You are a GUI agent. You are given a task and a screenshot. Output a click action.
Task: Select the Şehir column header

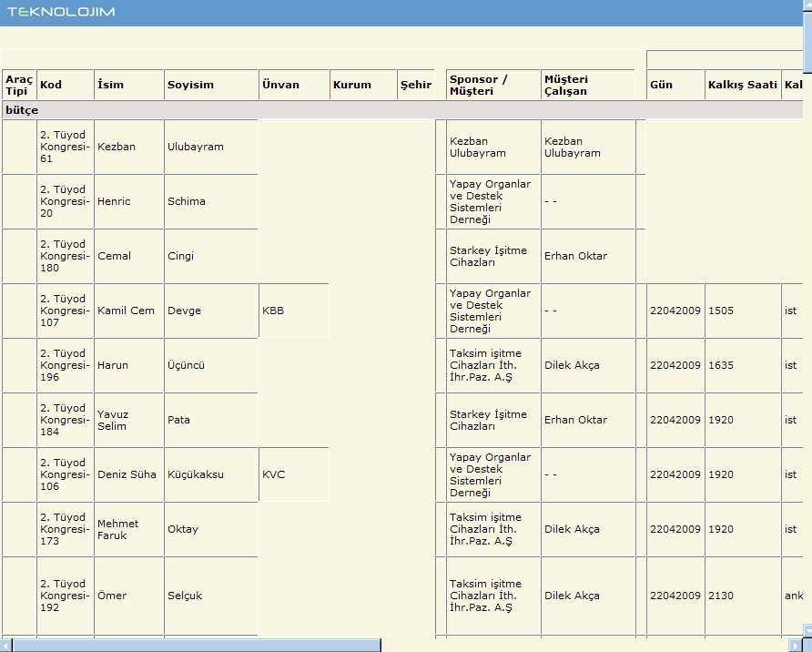coord(416,85)
